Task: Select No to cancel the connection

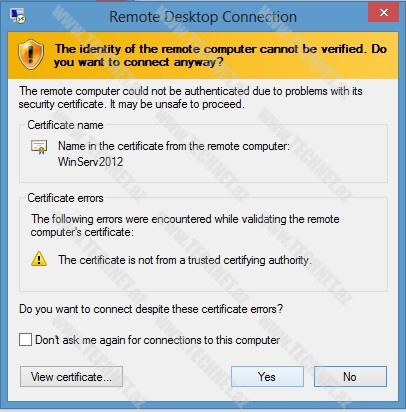Action: tap(350, 377)
